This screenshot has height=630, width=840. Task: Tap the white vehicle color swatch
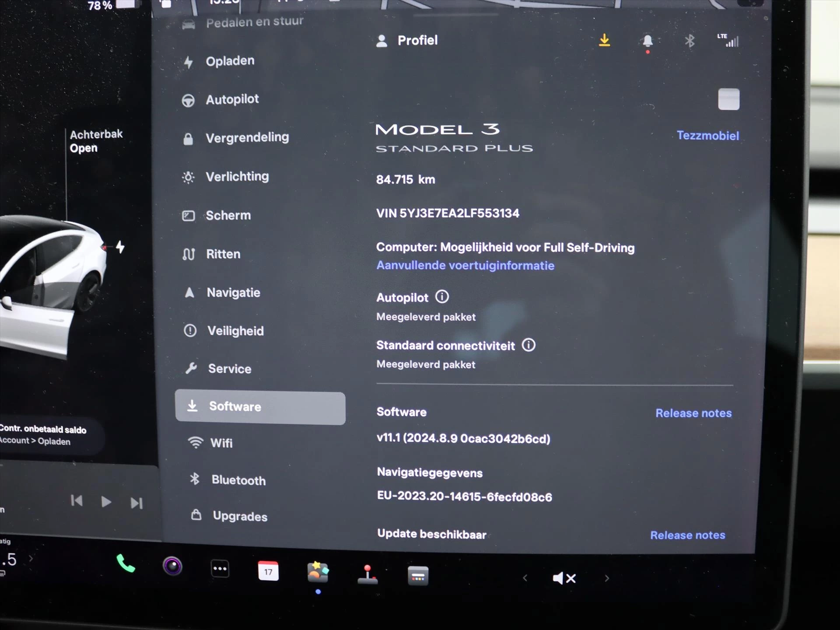click(728, 99)
